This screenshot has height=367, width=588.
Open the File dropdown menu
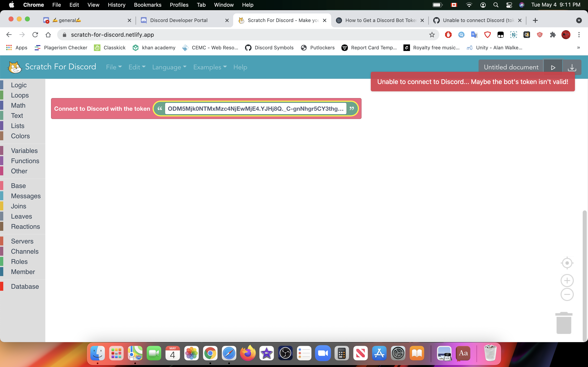coord(114,67)
